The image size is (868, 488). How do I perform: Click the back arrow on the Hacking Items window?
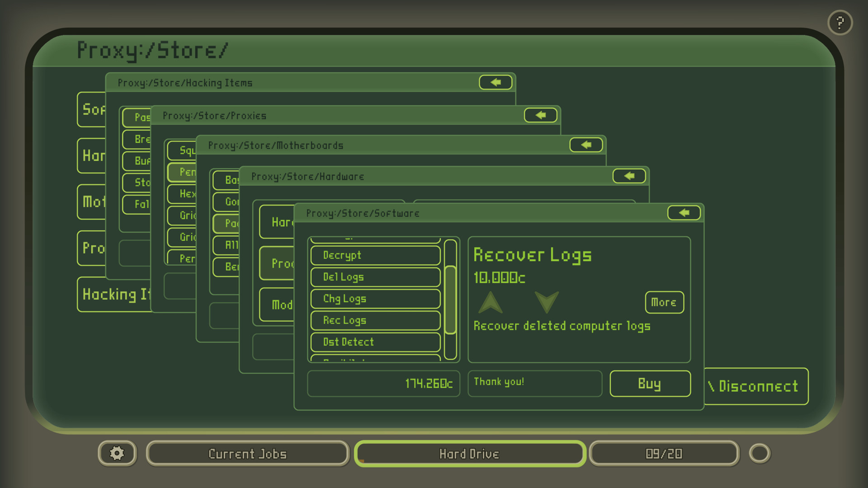(x=495, y=82)
